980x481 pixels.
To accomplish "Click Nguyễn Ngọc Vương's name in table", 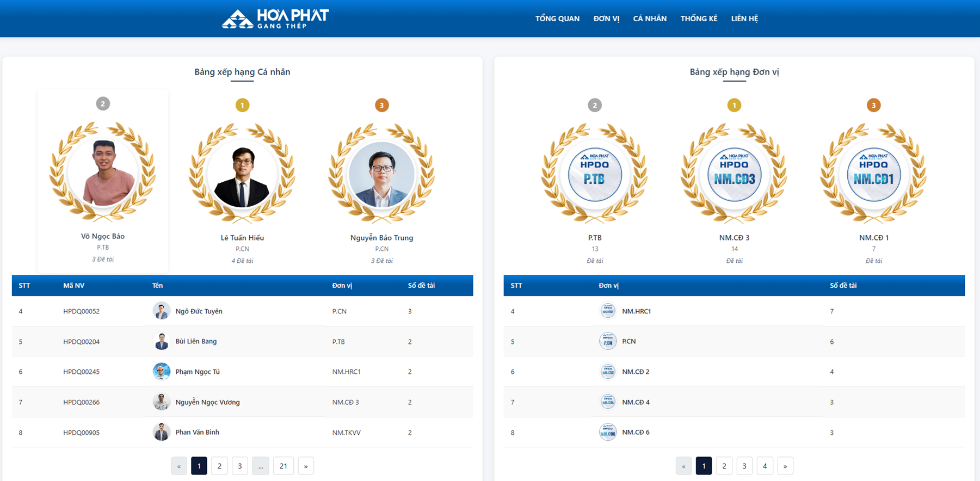I will [207, 402].
